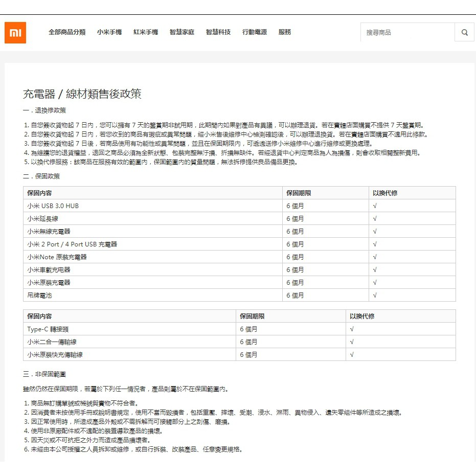476x476 pixels.
Task: Select the 小米原裝快充傳輸線 table entry
Action: tap(55, 355)
